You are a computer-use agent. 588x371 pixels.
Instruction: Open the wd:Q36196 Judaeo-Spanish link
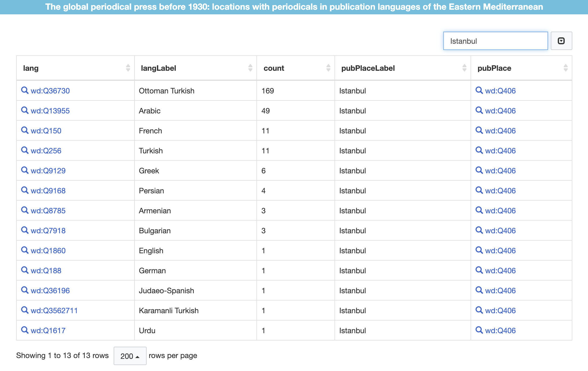click(x=50, y=291)
